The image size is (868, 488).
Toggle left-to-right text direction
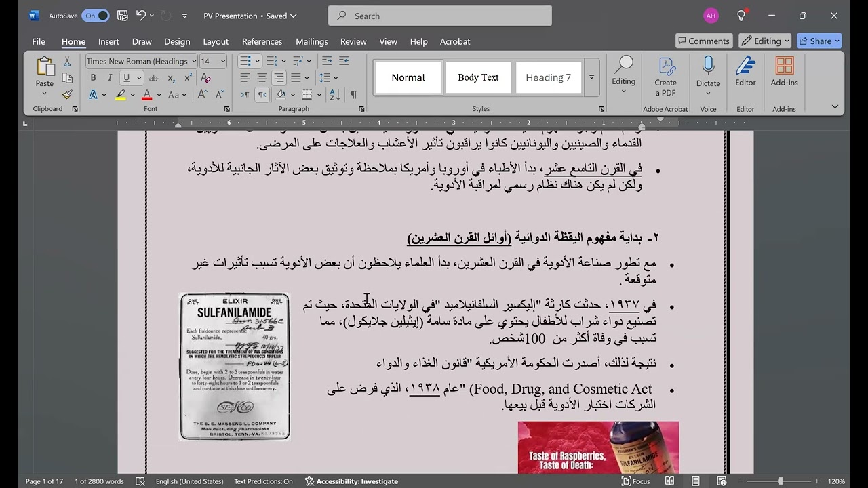pyautogui.click(x=245, y=95)
